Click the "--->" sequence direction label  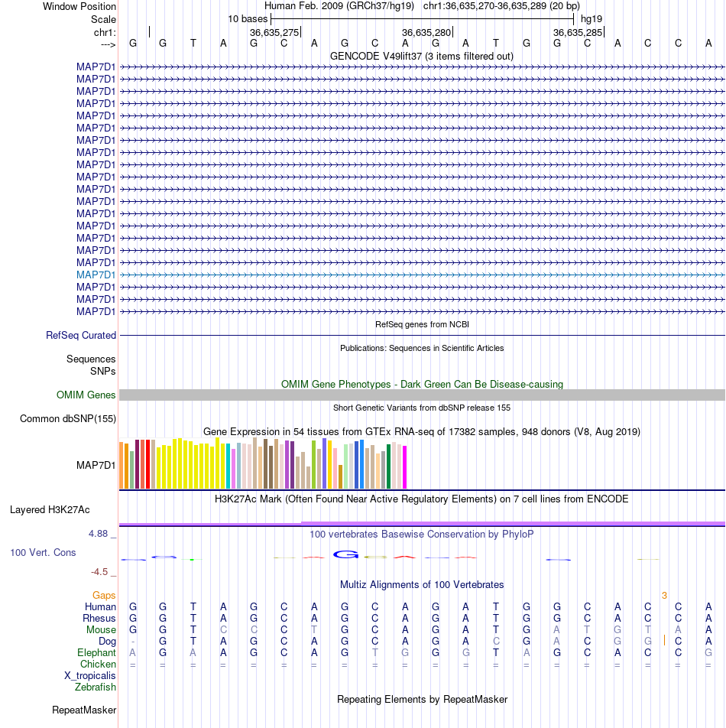[x=108, y=44]
